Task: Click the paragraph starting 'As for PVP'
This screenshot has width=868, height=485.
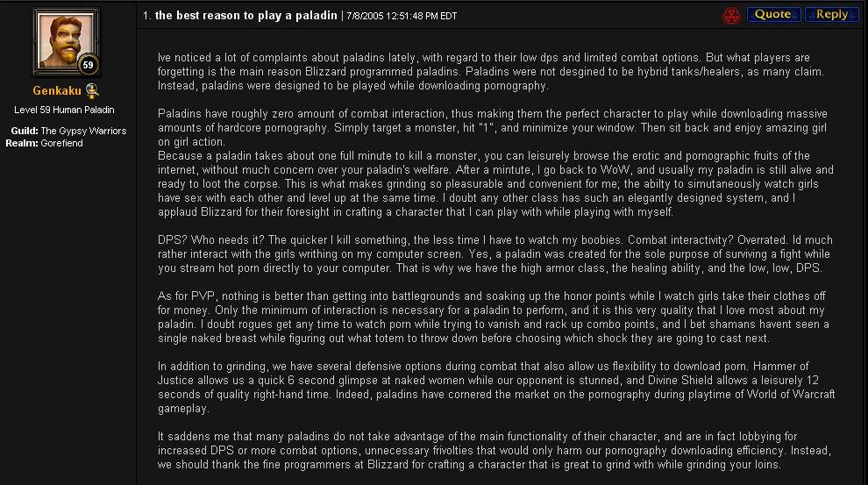Action: click(494, 317)
